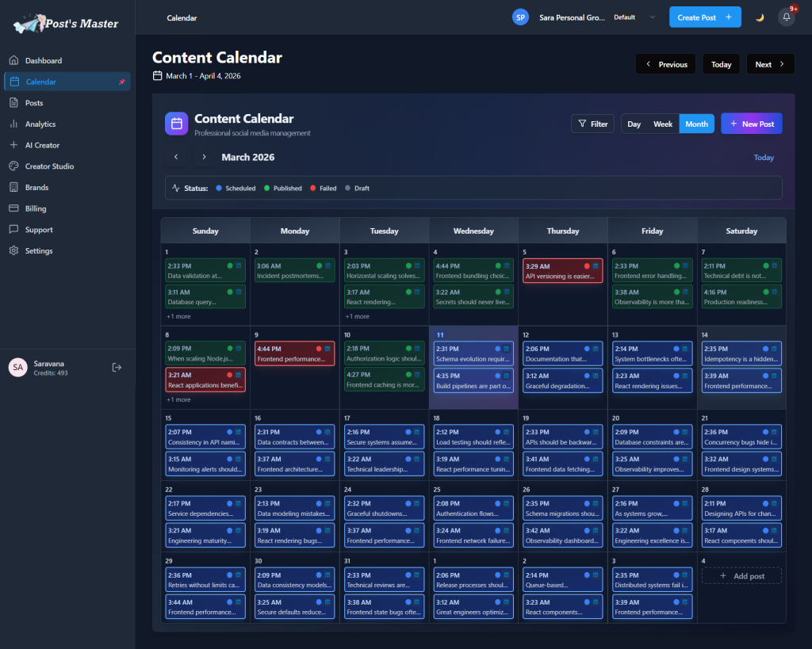
Task: Open Posts section in sidebar
Action: point(34,103)
